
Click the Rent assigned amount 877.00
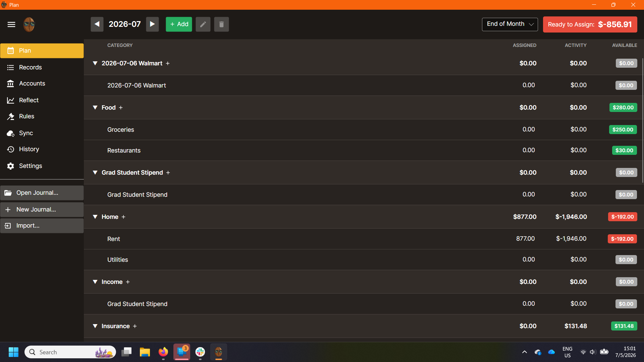click(525, 239)
